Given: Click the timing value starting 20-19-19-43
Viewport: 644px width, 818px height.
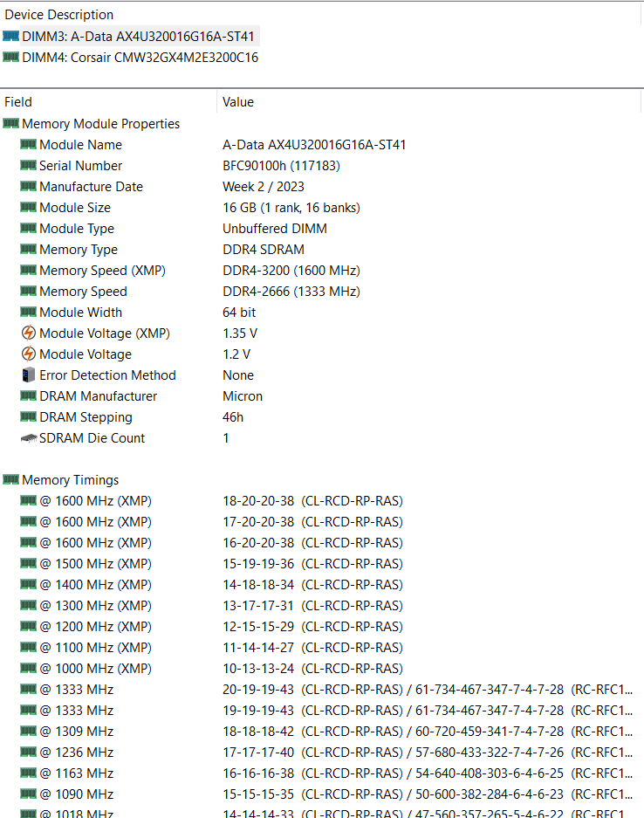Looking at the screenshot, I should pyautogui.click(x=428, y=689).
